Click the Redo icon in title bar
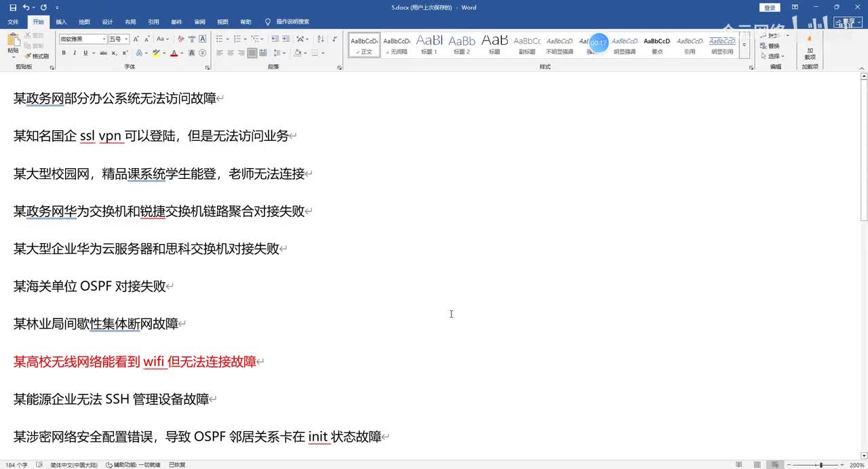Image resolution: width=868 pixels, height=469 pixels. pyautogui.click(x=43, y=7)
